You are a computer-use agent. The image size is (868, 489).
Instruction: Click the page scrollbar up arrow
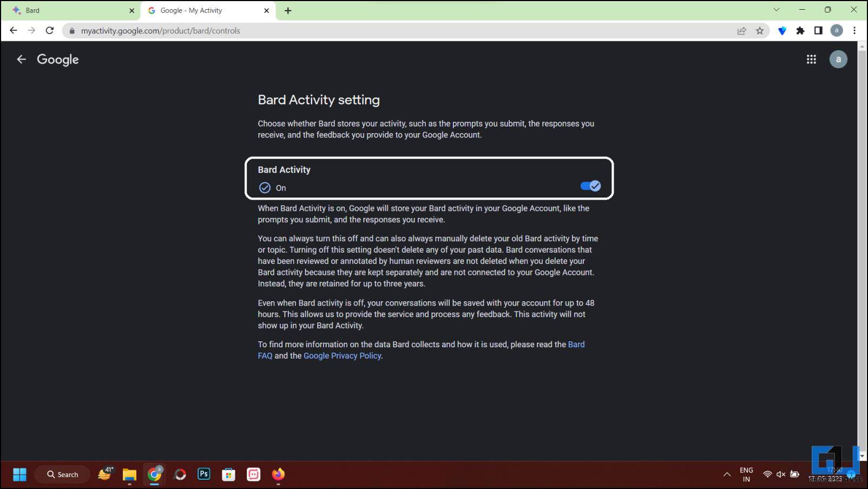[862, 46]
